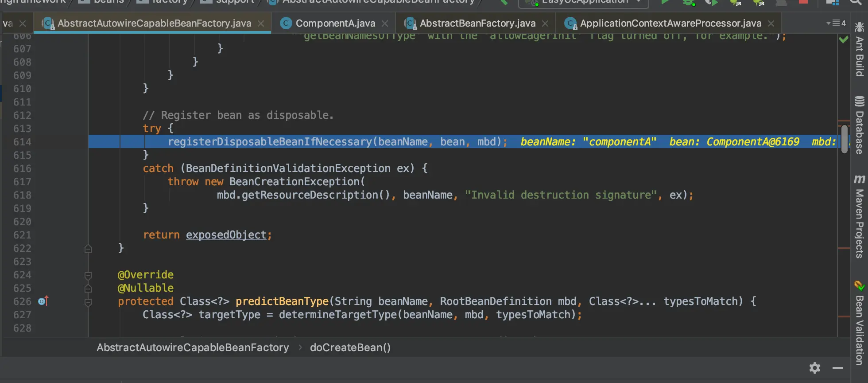Click the comment "// Register bean as disposable."
Image resolution: width=868 pixels, height=383 pixels.
[238, 115]
